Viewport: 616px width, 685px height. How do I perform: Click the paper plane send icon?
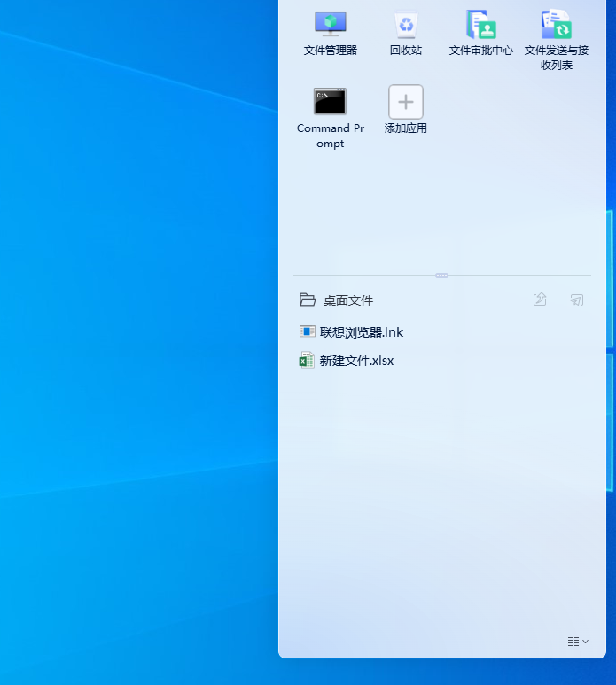coord(577,300)
